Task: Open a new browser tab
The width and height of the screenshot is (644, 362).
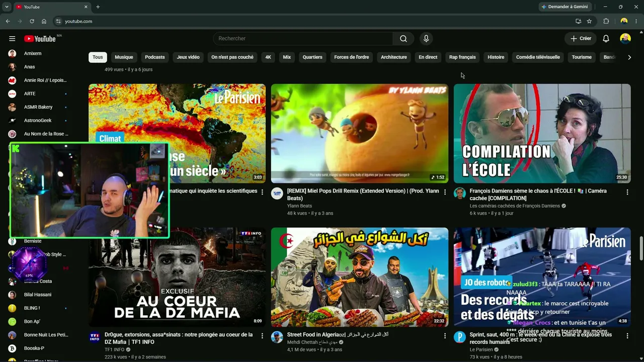Action: [98, 7]
